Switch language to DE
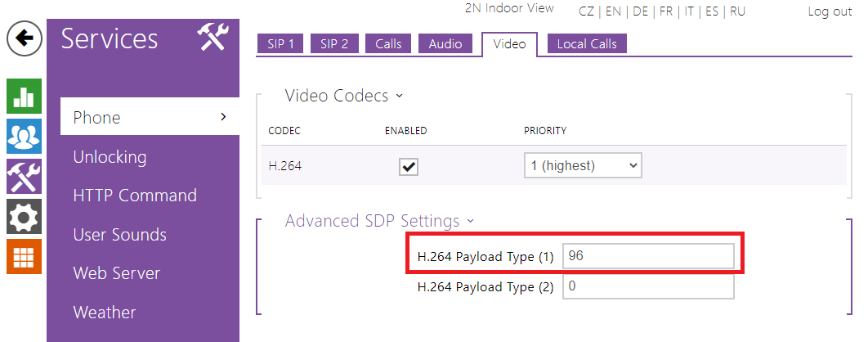Screen dimensions: 868x342 (640, 11)
